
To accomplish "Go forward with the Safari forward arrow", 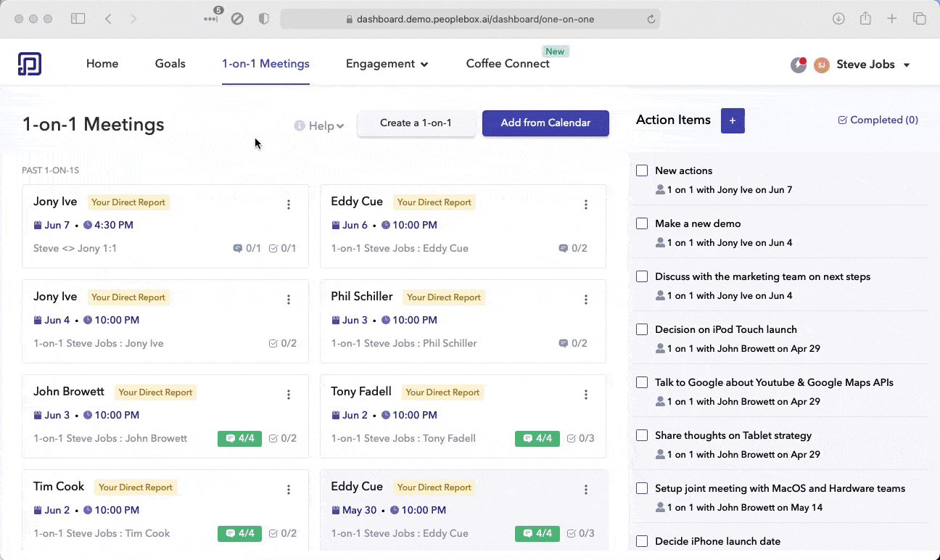I will coord(133,19).
